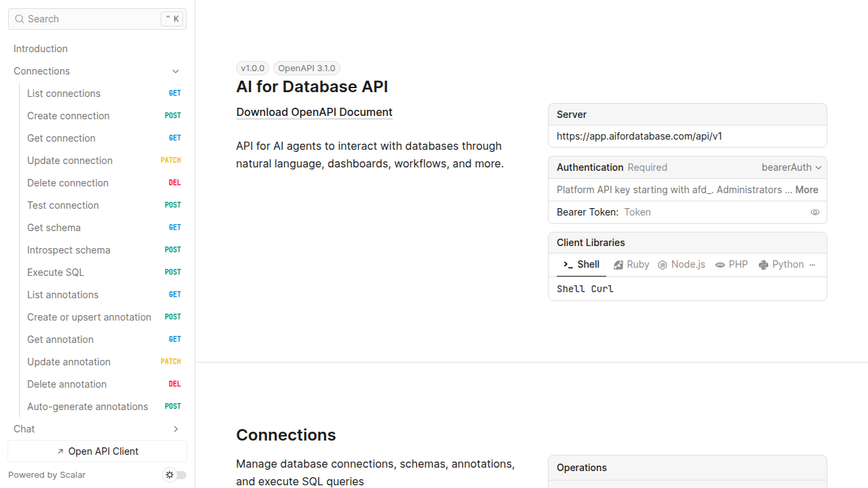Focus the Search box
The height and width of the screenshot is (488, 868).
97,19
